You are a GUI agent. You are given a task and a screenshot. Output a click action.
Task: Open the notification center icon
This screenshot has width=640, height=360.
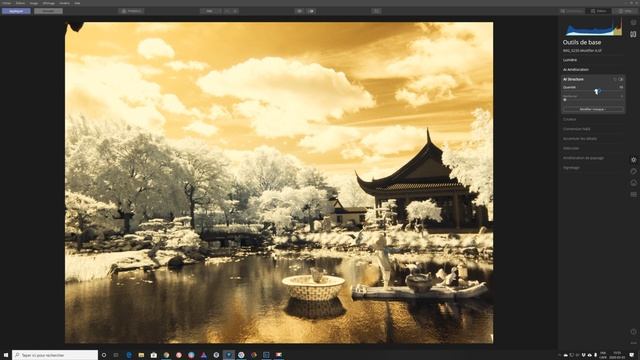632,355
